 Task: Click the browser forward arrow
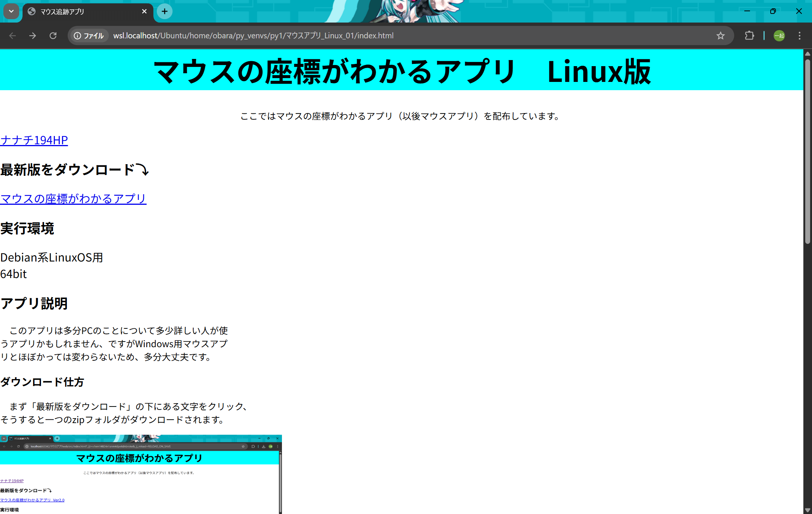pyautogui.click(x=33, y=36)
